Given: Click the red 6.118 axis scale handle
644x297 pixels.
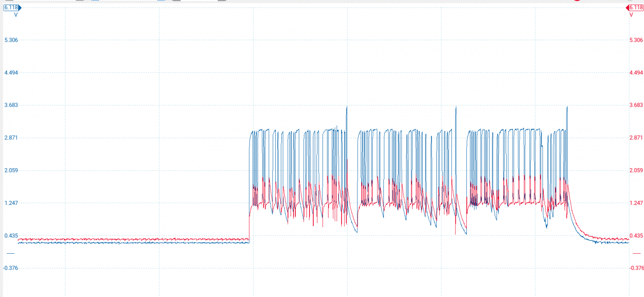Looking at the screenshot, I should point(634,8).
